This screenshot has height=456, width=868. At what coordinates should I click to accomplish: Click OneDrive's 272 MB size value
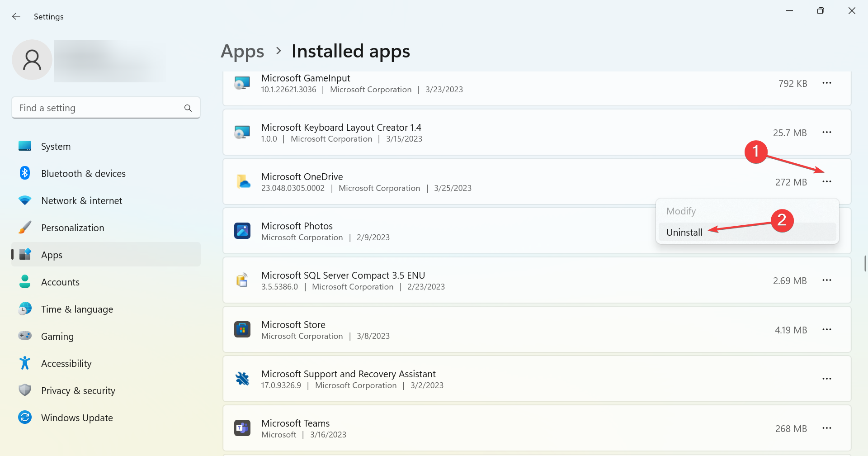[x=791, y=182]
